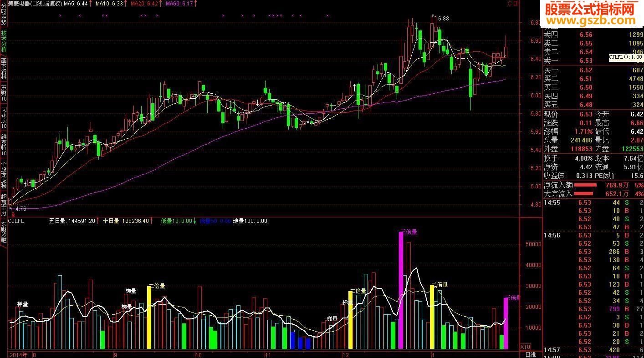644x358 pixels.
Task: Click the X10 volume scale marker
Action: [x=525, y=347]
